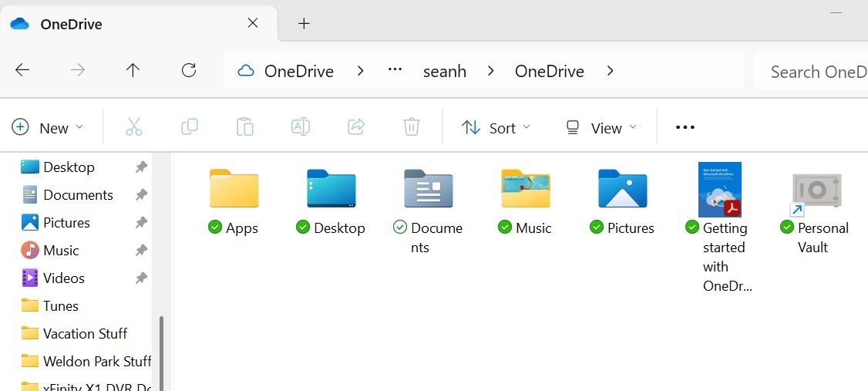
Task: Go up one folder level
Action: click(133, 70)
